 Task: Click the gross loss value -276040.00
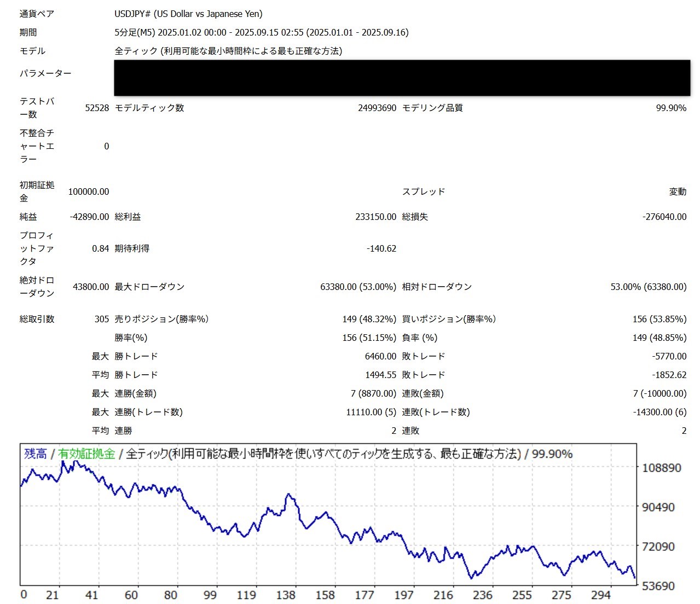coord(664,217)
